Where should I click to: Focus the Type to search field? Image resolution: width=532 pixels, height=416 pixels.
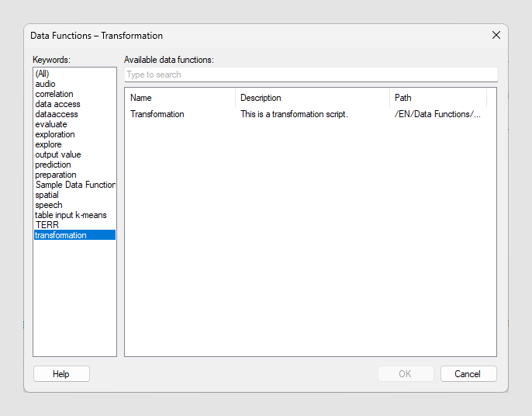[310, 75]
